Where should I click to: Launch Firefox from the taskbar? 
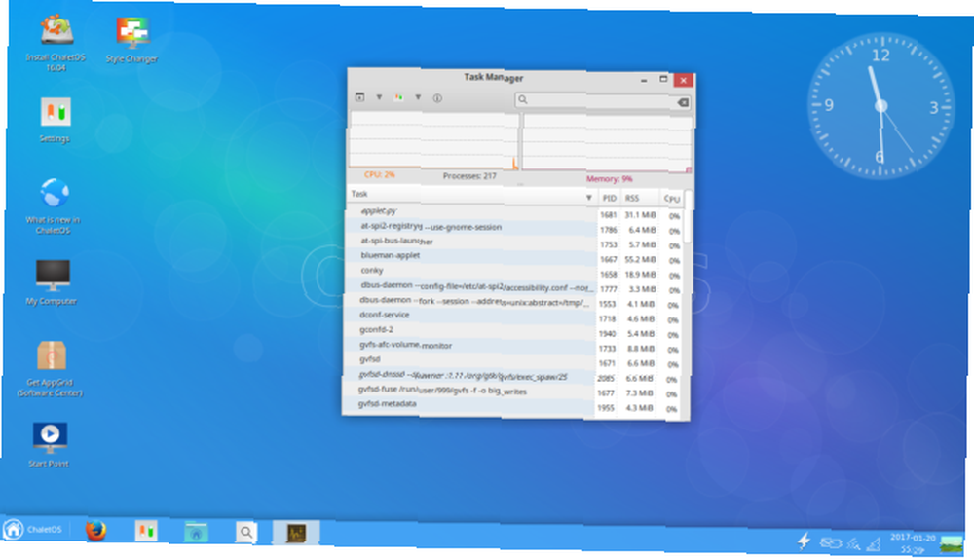[95, 531]
